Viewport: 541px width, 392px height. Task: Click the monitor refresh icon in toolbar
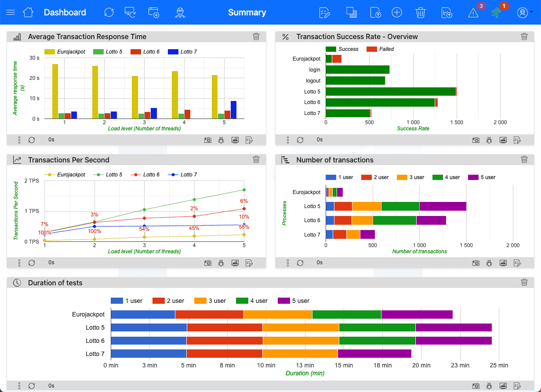point(130,12)
